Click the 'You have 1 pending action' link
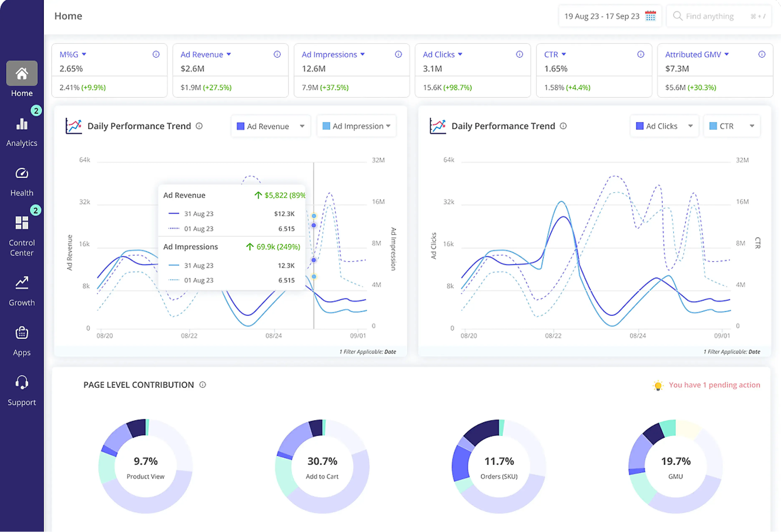The width and height of the screenshot is (781, 532). click(x=714, y=385)
